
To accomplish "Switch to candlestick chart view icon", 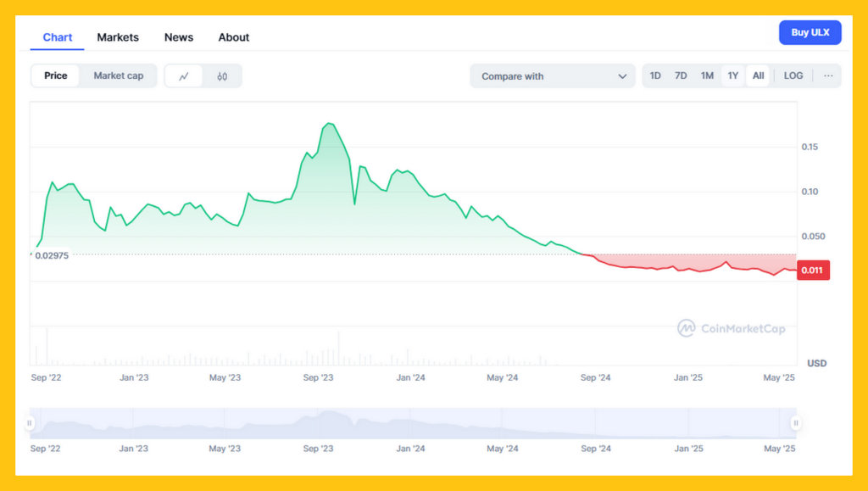I will click(222, 76).
